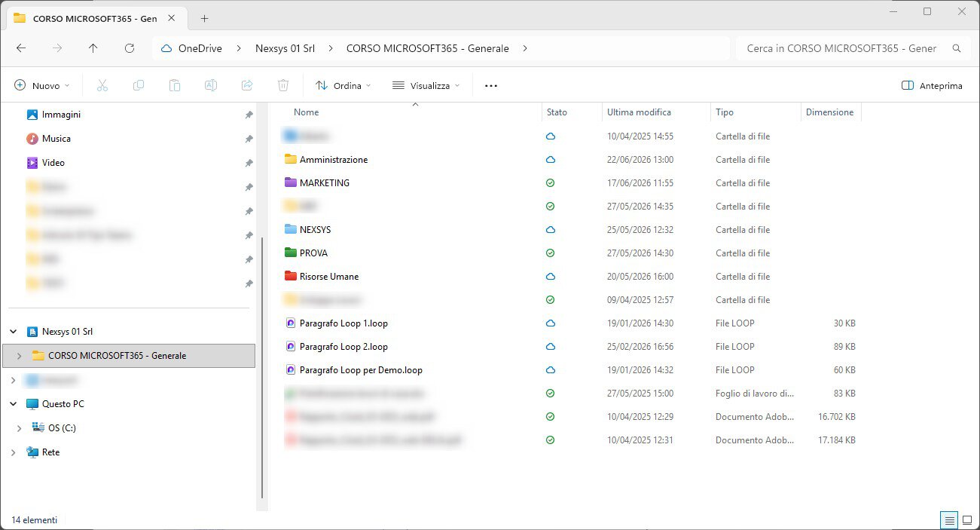Screen dimensions: 980x530
Task: Click CORSO MICROSOFT365 - Generale breadcrumb
Action: point(427,48)
